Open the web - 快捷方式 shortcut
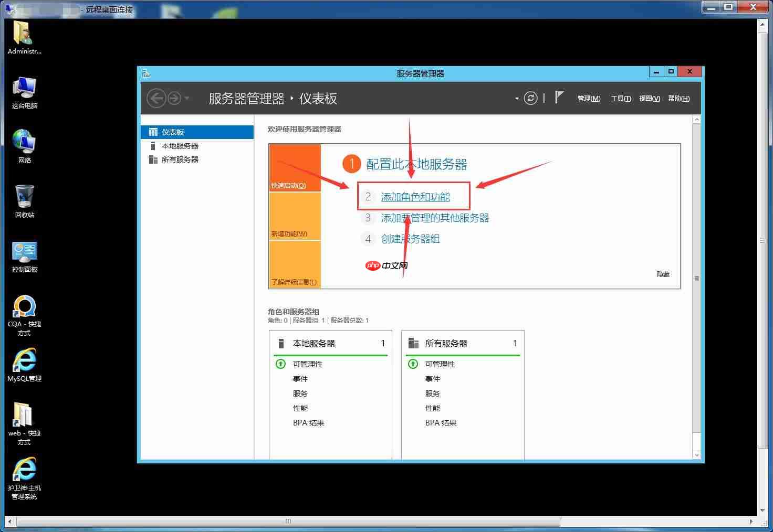The image size is (773, 532). click(x=24, y=414)
